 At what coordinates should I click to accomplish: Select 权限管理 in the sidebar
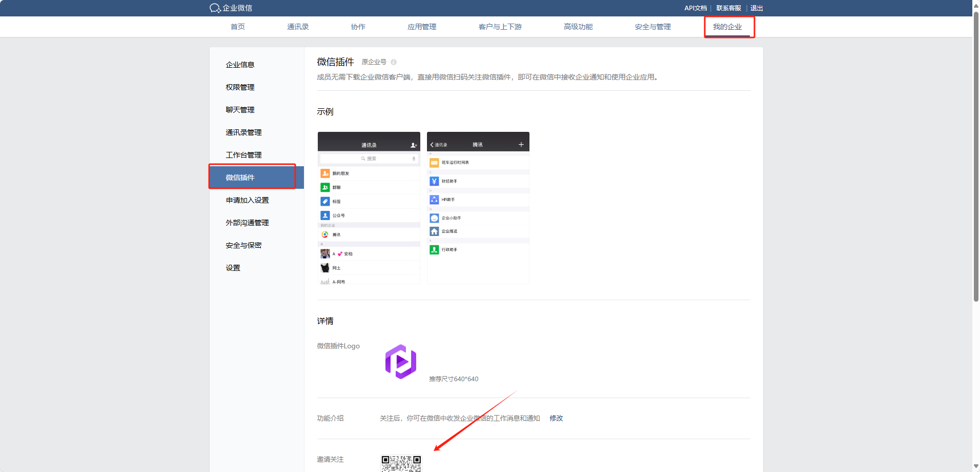(240, 87)
